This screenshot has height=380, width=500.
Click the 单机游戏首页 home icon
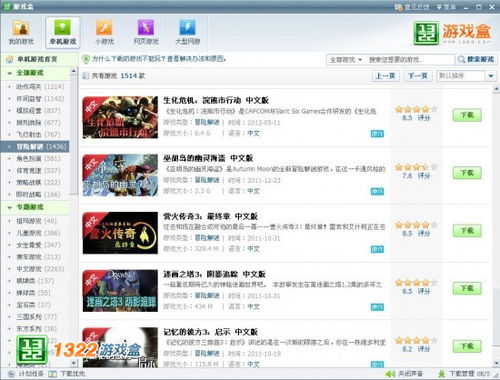click(x=9, y=59)
